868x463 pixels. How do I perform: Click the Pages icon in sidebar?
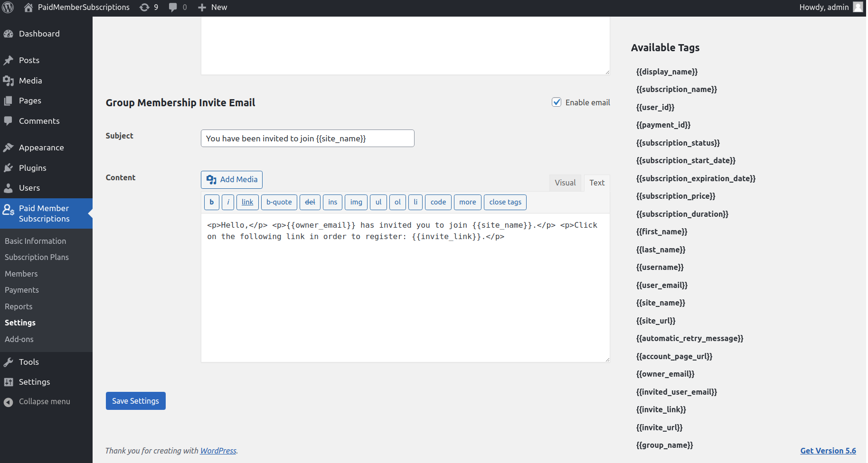click(9, 101)
